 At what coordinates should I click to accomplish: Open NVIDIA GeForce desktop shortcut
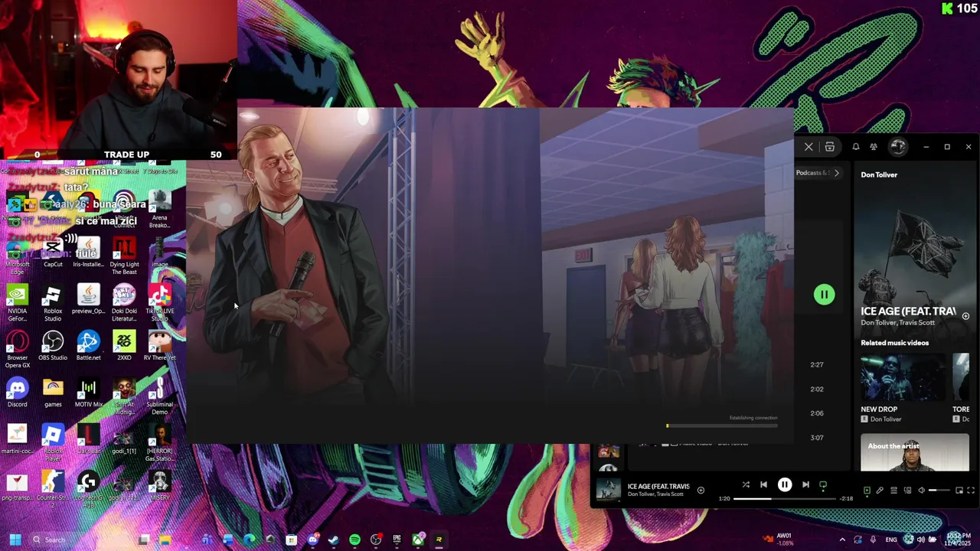click(x=18, y=303)
